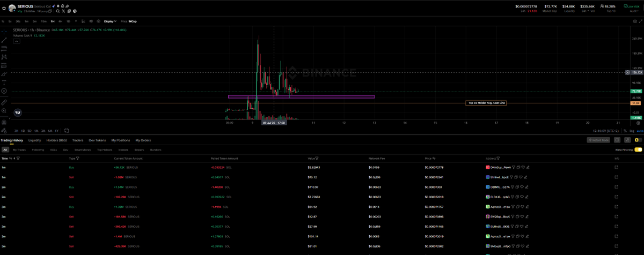Switch chart to Price mode
Image resolution: width=644 pixels, height=255 pixels.
(x=123, y=21)
